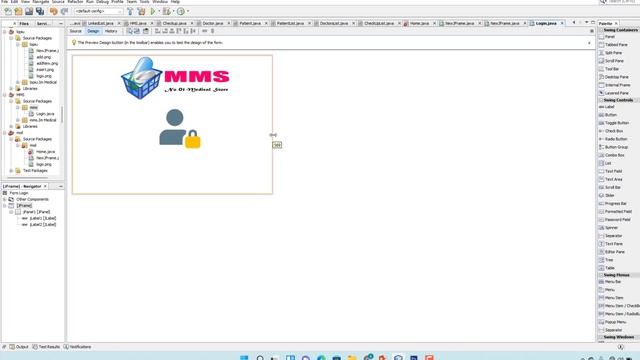Toggle the Change Horizontal Resizability icon

pos(204,31)
